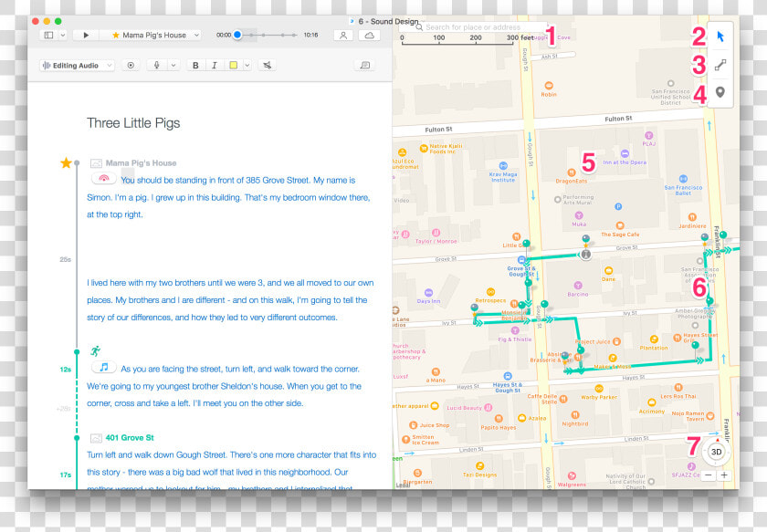Toggle the sidebar panel view button
Image resolution: width=767 pixels, height=532 pixels.
click(x=49, y=36)
